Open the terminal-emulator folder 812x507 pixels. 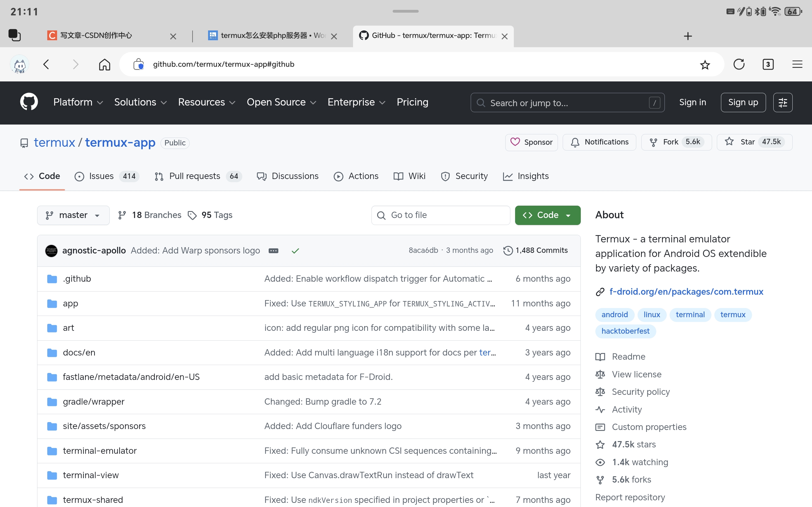tap(100, 450)
